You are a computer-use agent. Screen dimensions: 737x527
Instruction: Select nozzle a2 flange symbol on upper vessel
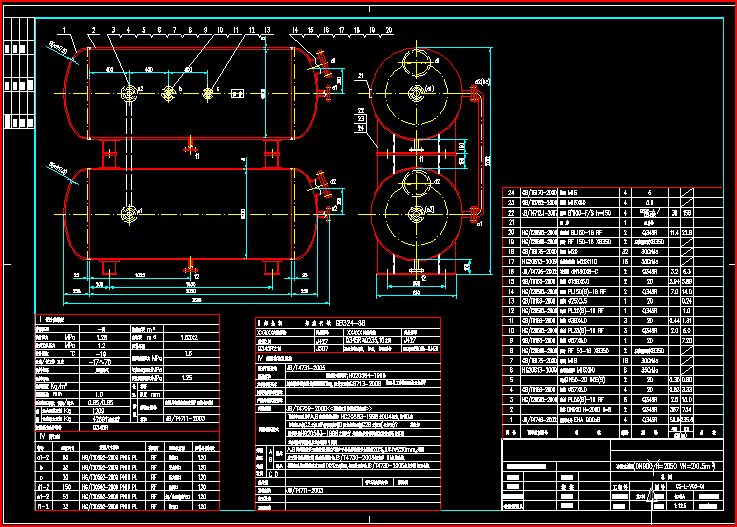click(x=129, y=93)
